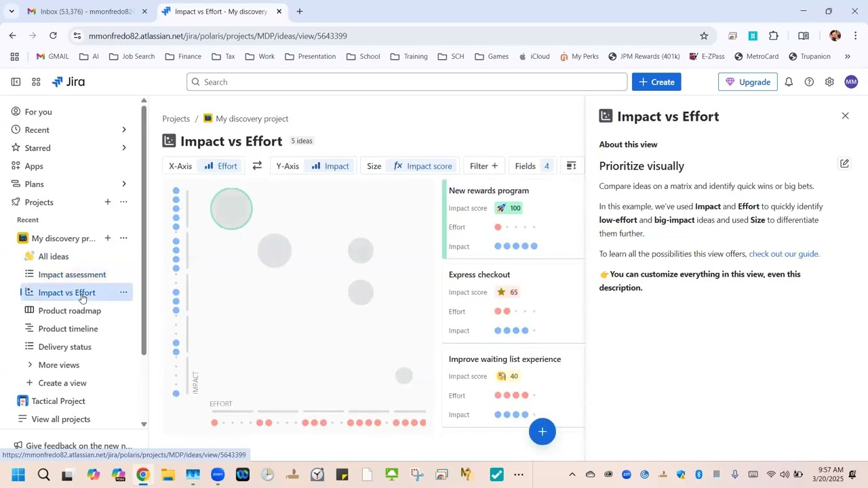The width and height of the screenshot is (868, 488).
Task: Open Chrome extensions puzzle icon
Action: point(774,36)
